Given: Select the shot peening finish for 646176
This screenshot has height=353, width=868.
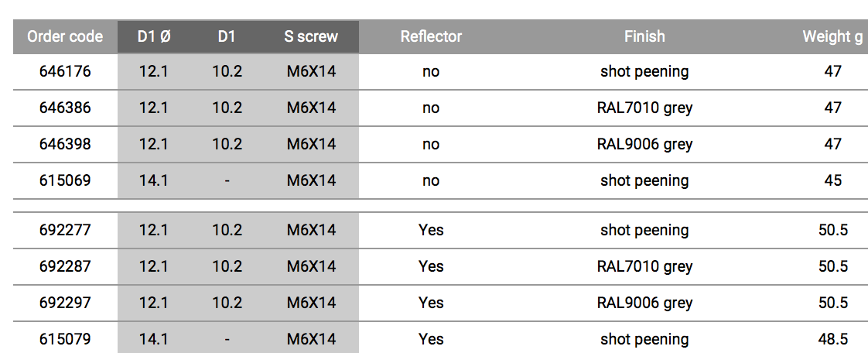Looking at the screenshot, I should tap(644, 72).
